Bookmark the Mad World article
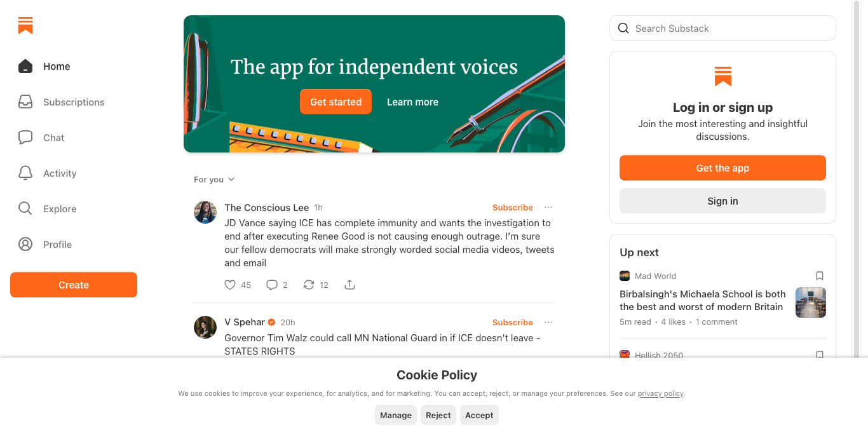Viewport: 868px width, 434px height. point(820,276)
